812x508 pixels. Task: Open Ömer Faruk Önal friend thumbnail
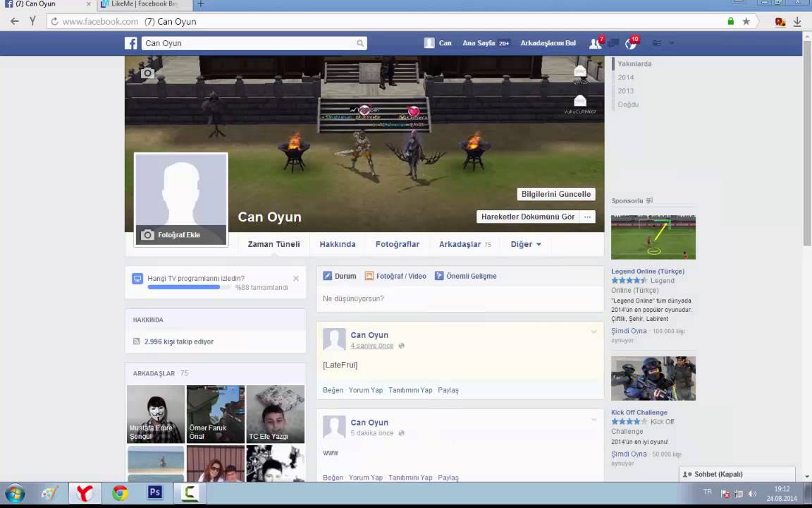pyautogui.click(x=216, y=414)
